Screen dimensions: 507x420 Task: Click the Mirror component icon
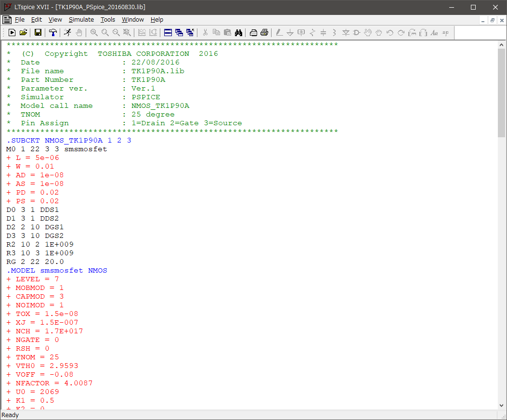coord(423,32)
